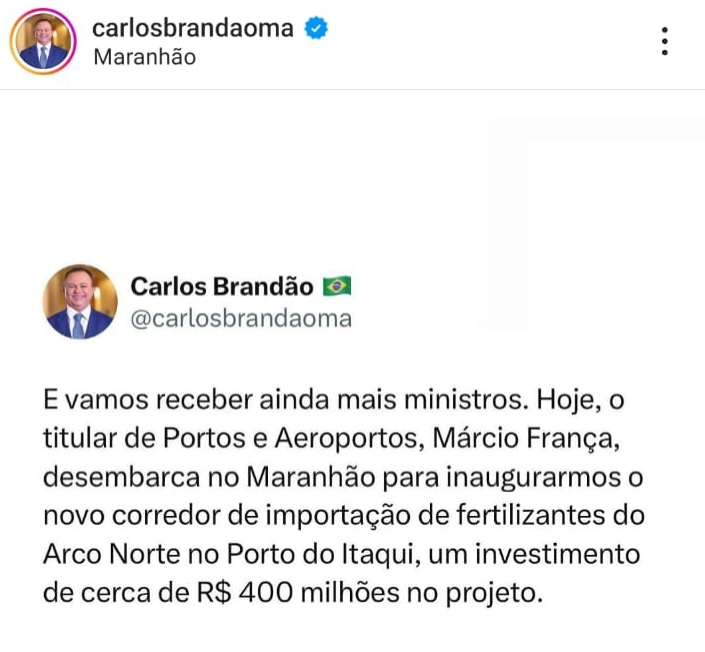Tap the line mentioning Maranhão para inaugurarmos
Screen dimensions: 705x652
coord(343,477)
